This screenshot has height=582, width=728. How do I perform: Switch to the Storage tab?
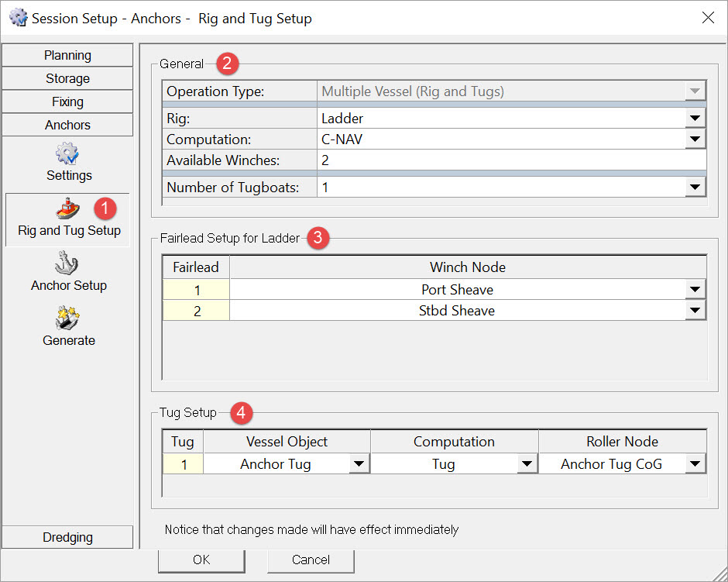pyautogui.click(x=67, y=78)
